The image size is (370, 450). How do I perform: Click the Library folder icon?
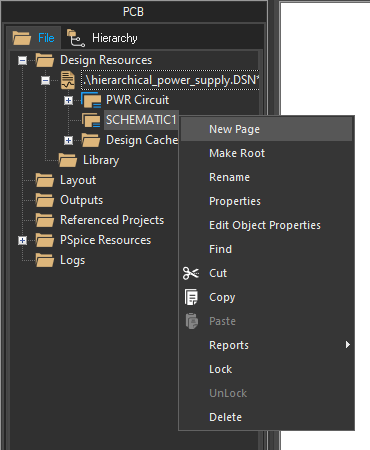coord(68,160)
